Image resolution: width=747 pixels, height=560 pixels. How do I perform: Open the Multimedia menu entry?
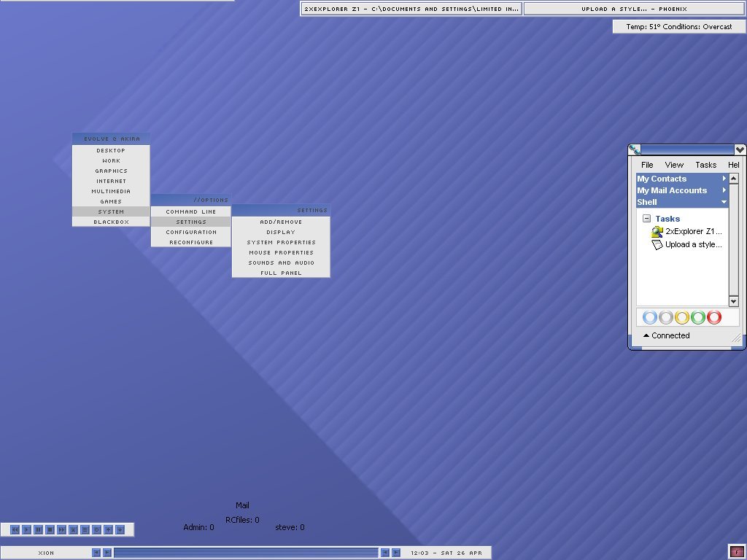click(111, 192)
